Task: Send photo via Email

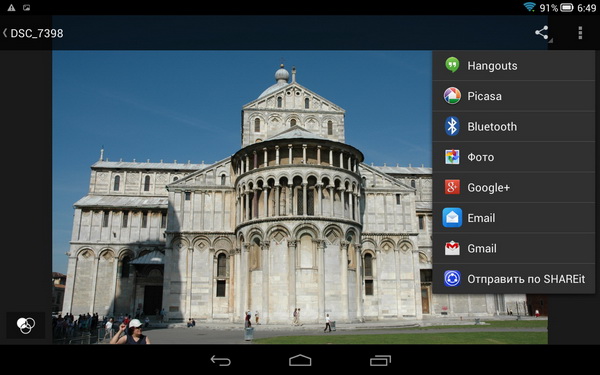Action: click(514, 218)
